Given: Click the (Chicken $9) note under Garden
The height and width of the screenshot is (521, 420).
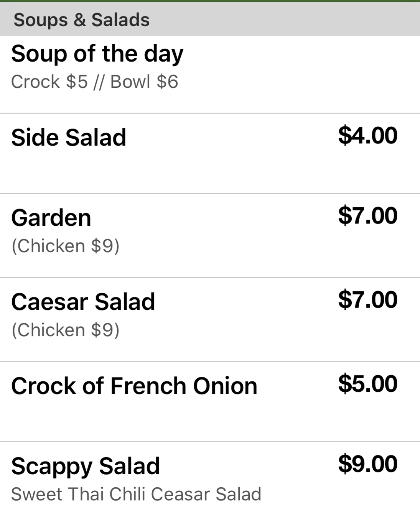Looking at the screenshot, I should 65,246.
